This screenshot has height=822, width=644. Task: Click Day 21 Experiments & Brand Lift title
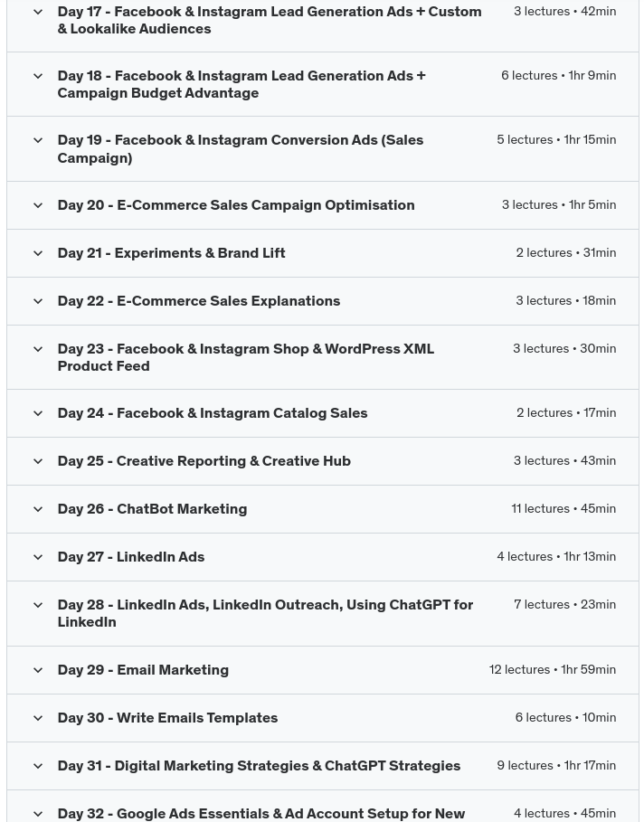(x=171, y=253)
